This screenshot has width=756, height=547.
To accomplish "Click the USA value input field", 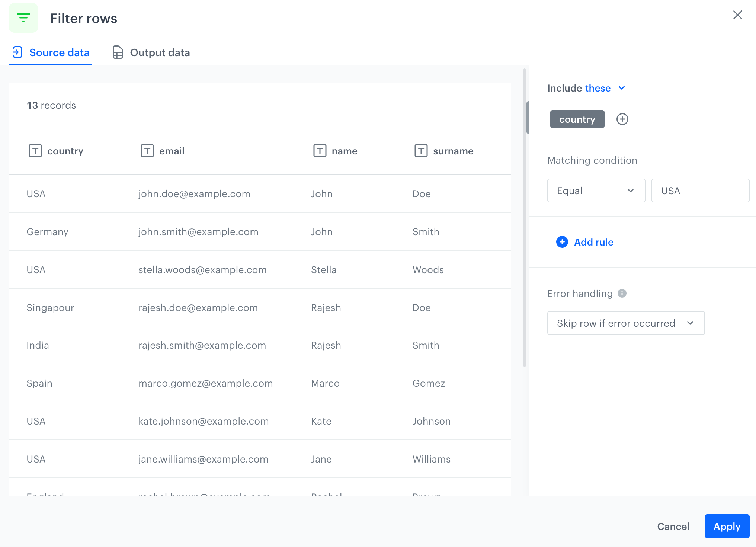I will tap(700, 191).
